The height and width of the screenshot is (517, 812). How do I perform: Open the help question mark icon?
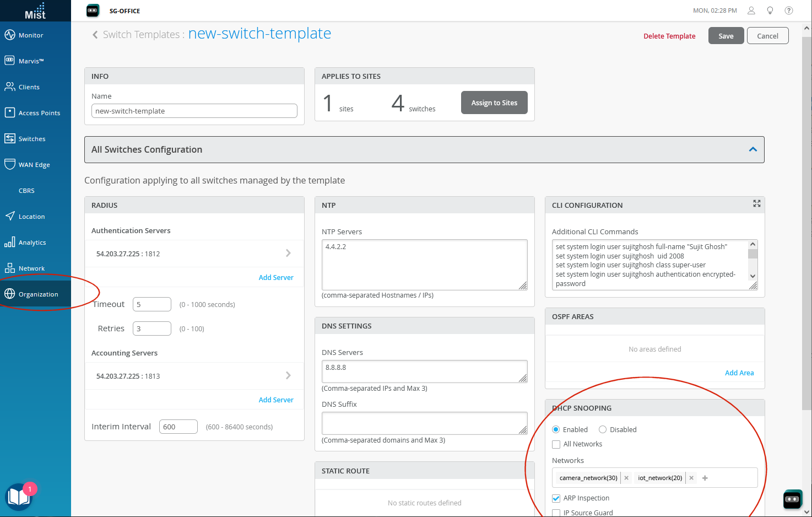[789, 10]
